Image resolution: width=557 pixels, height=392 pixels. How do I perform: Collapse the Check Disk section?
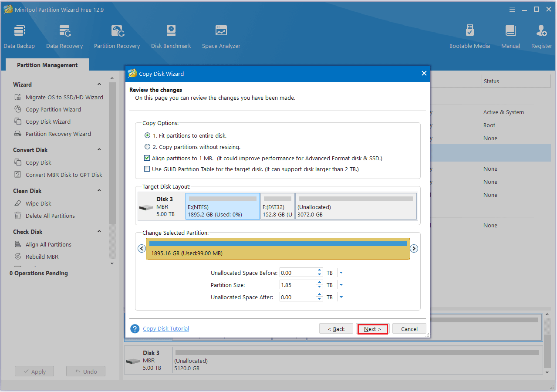tap(99, 232)
